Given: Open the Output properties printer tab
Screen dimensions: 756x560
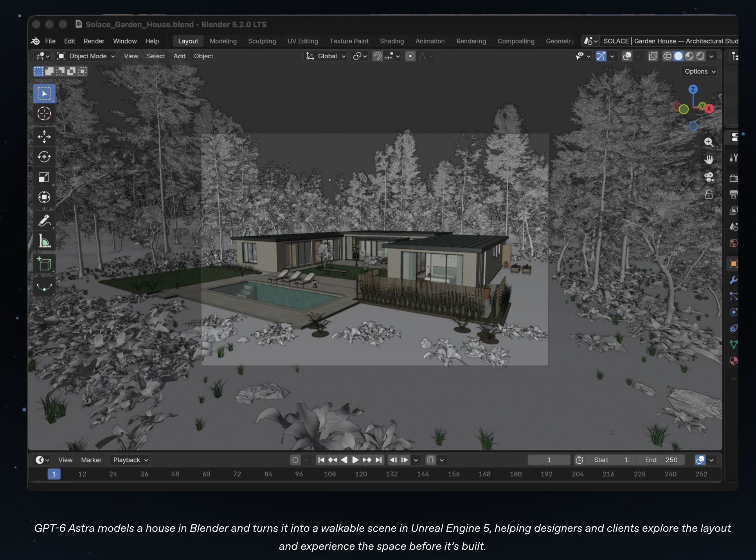Looking at the screenshot, I should pyautogui.click(x=734, y=195).
